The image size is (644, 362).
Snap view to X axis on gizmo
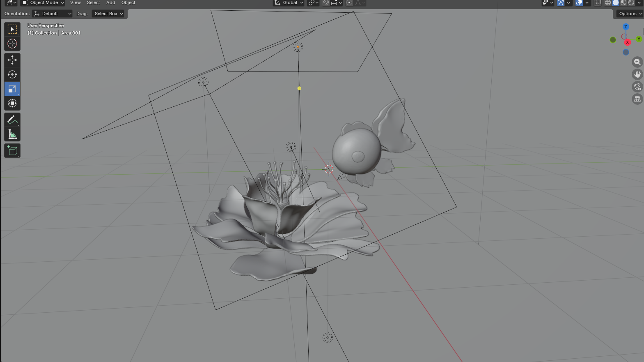tap(627, 42)
